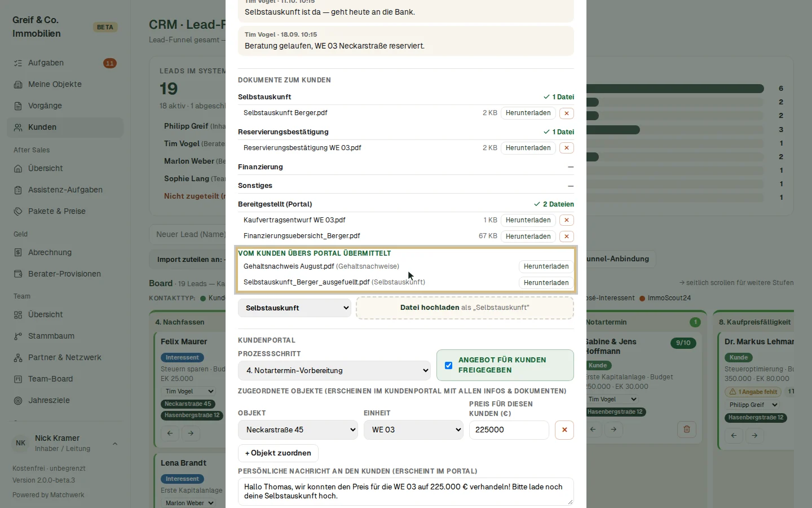Click the Assistenz-Aufgaben clipboard icon
Image resolution: width=812 pixels, height=508 pixels.
[x=18, y=190]
